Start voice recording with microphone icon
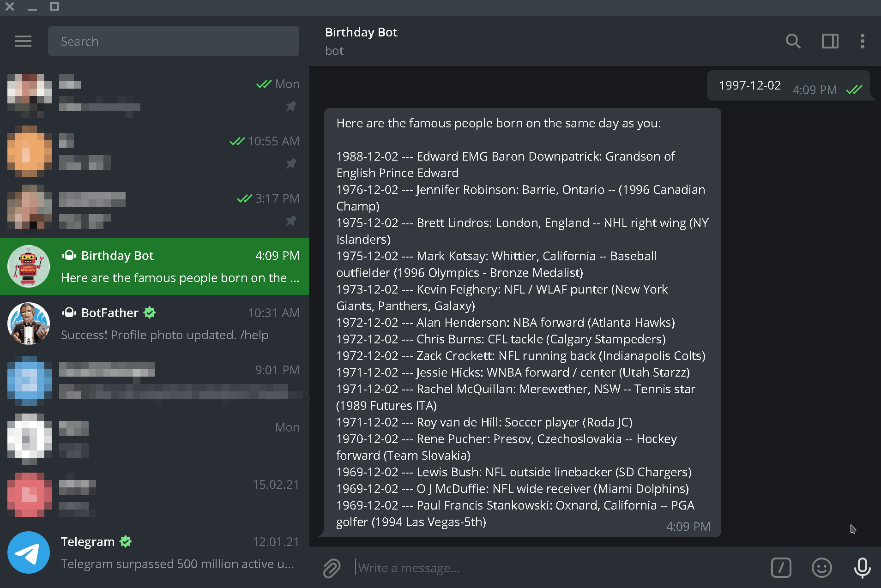This screenshot has width=881, height=588. point(862,568)
